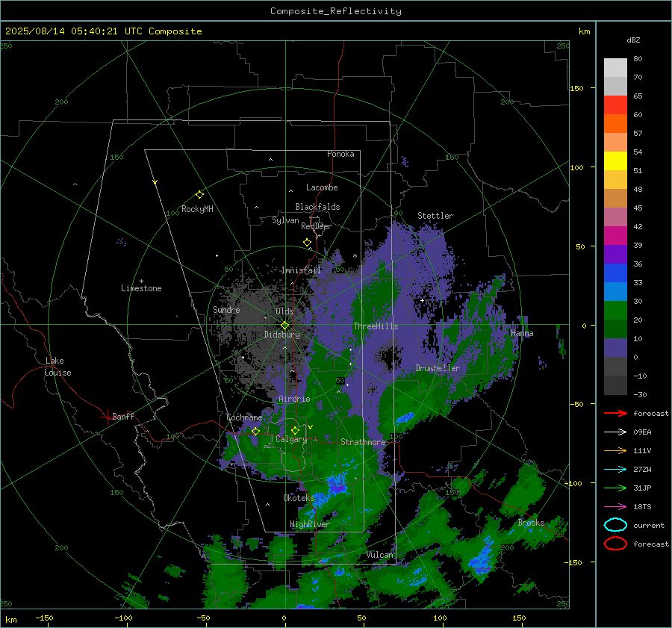This screenshot has width=672, height=628.
Task: Click the Lacombe city label
Action: pos(322,187)
